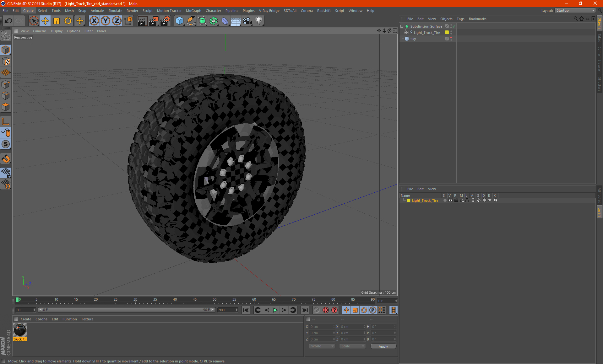The width and height of the screenshot is (603, 364).
Task: Toggle the X axis lock
Action: pyautogui.click(x=94, y=21)
